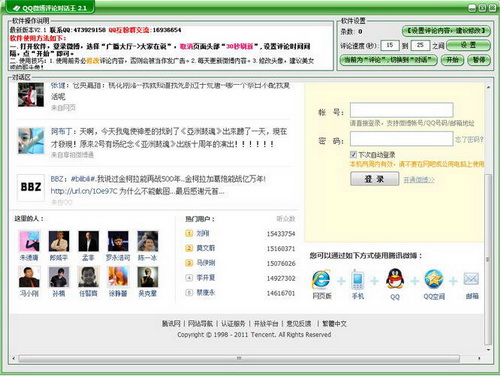This screenshot has width=500, height=377.
Task: Open the avatar above 吴克群
Action: 148,277
